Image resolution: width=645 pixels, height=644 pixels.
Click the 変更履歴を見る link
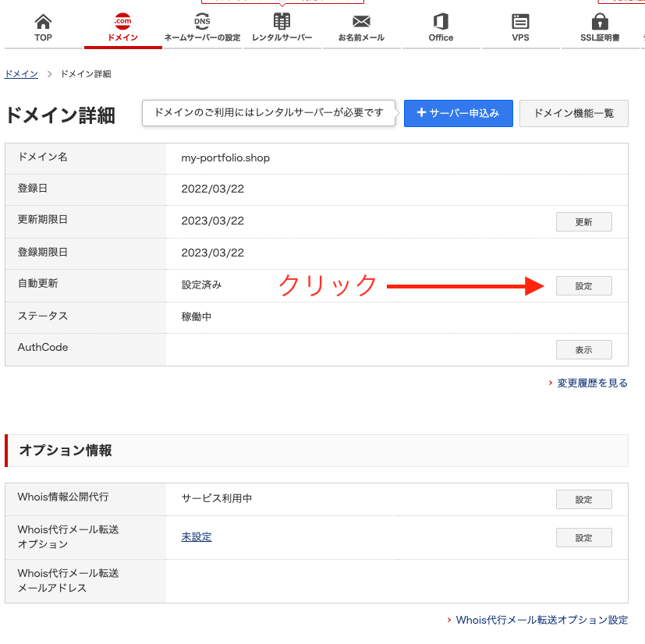tap(590, 383)
